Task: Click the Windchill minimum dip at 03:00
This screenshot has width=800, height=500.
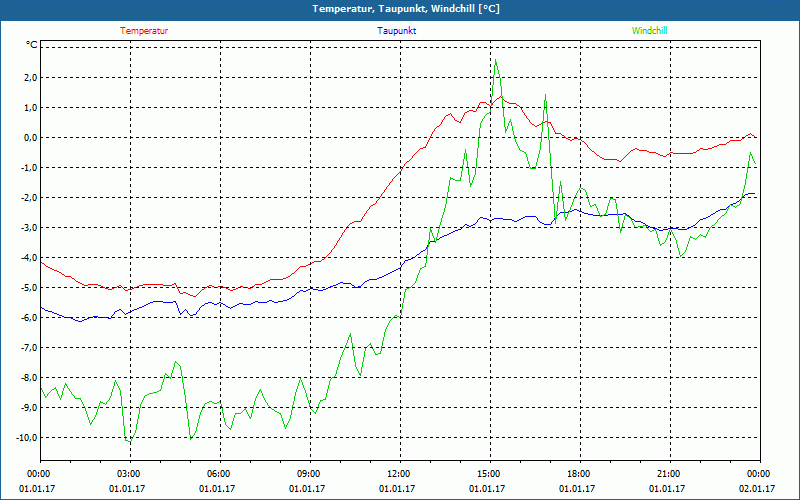Action: 130,441
